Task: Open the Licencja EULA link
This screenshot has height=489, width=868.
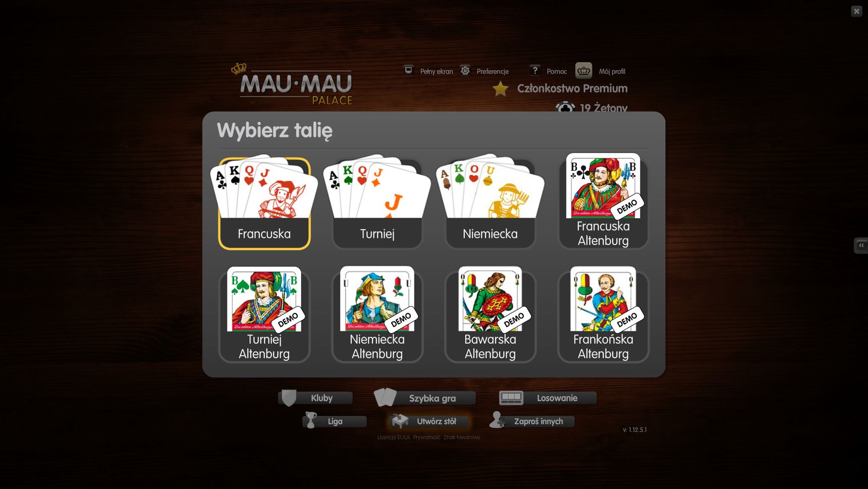Action: 394,437
